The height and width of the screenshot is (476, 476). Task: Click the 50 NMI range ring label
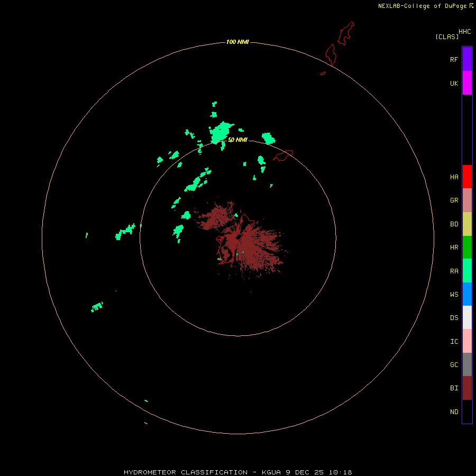237,140
